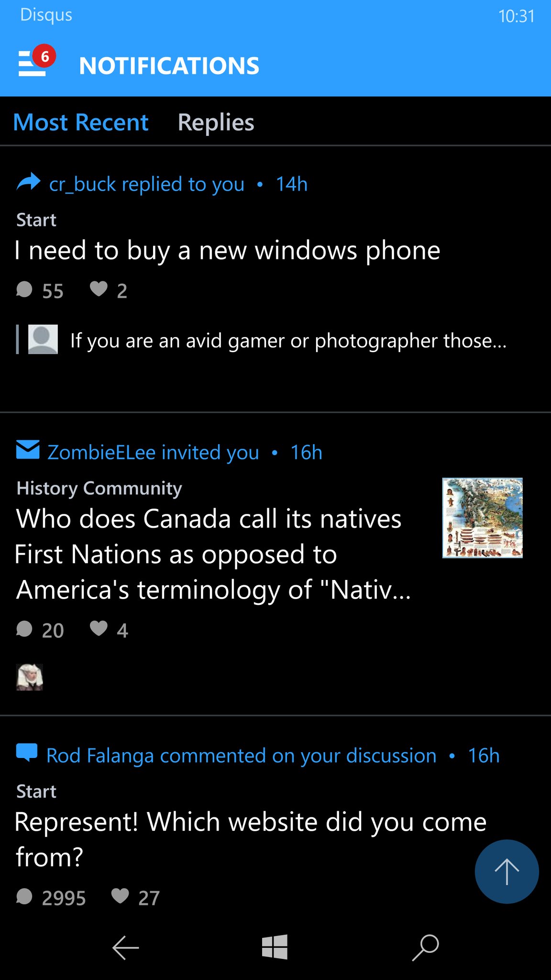This screenshot has width=551, height=980.
Task: Open search using the magnifier icon
Action: [x=426, y=947]
